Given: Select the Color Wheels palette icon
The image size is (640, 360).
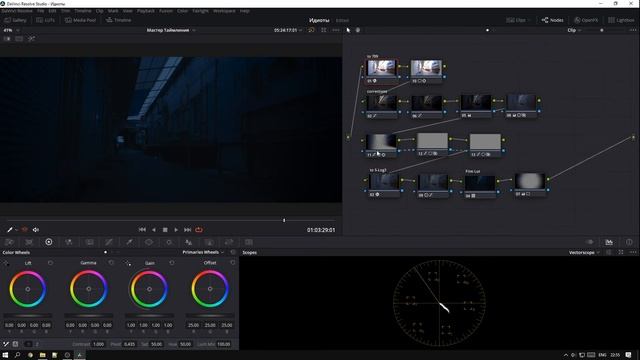Looking at the screenshot, I should pyautogui.click(x=49, y=242).
